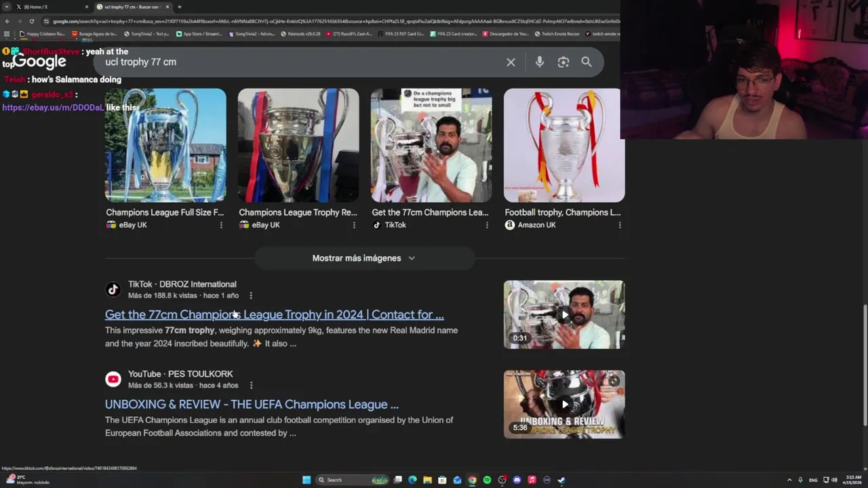The image size is (868, 488).
Task: Open Get the 77cm Champions Lea... TikTok caption
Action: point(430,212)
